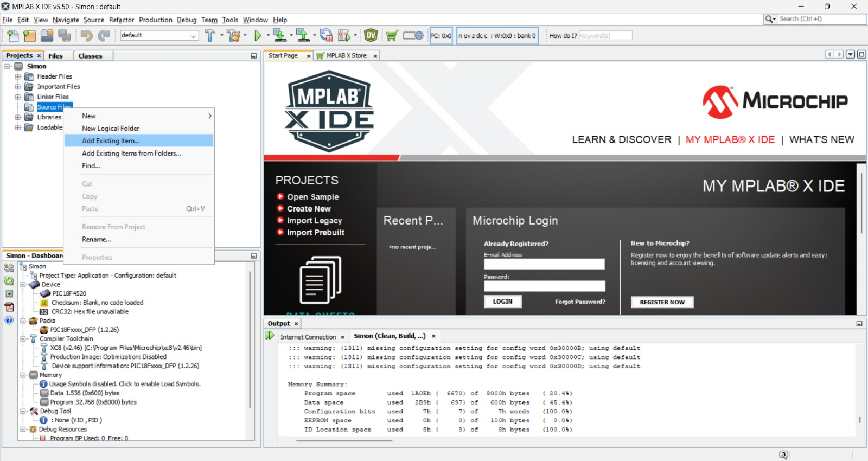868x461 pixels.
Task: Click the Refresh Debug Tool Status icon
Action: pos(9,280)
